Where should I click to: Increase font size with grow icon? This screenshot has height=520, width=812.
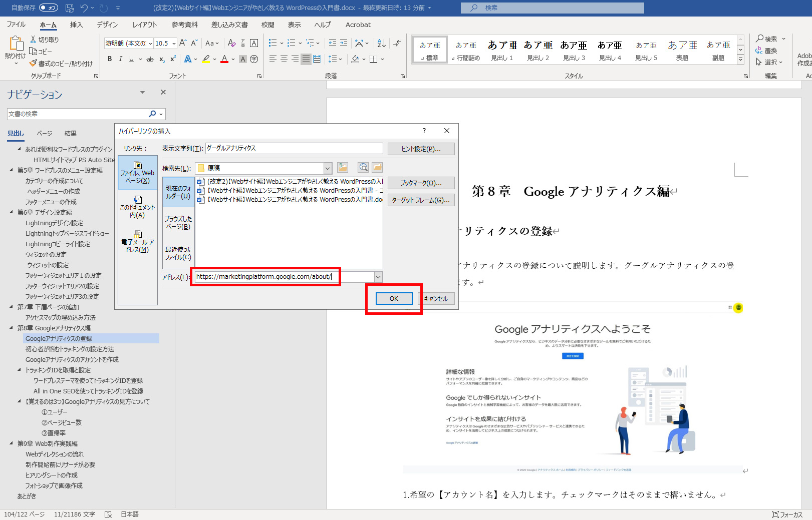point(183,43)
